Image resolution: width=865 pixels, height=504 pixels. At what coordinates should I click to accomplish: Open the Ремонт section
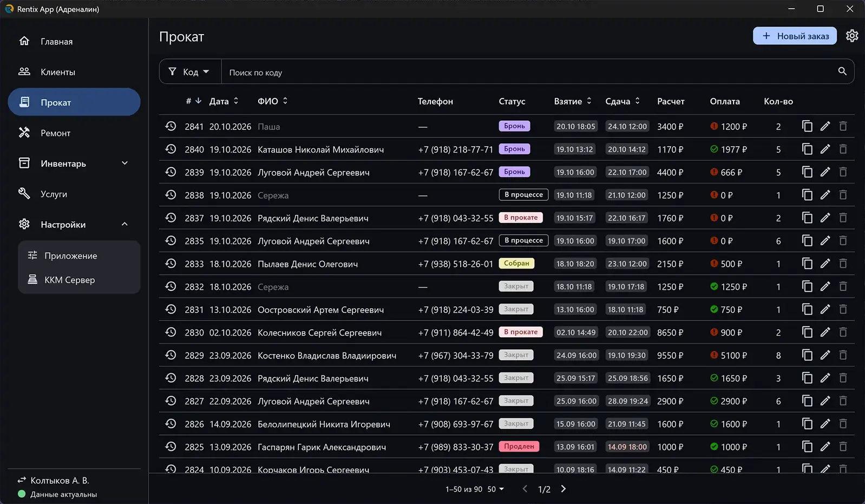point(74,133)
